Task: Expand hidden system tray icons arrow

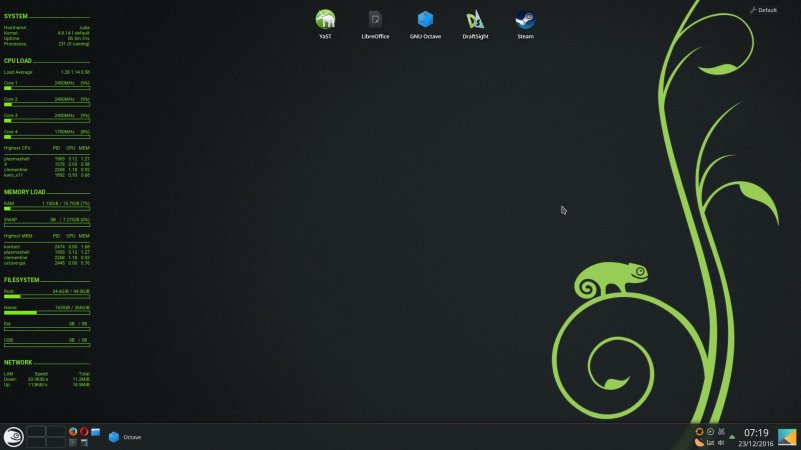Action: 732,437
